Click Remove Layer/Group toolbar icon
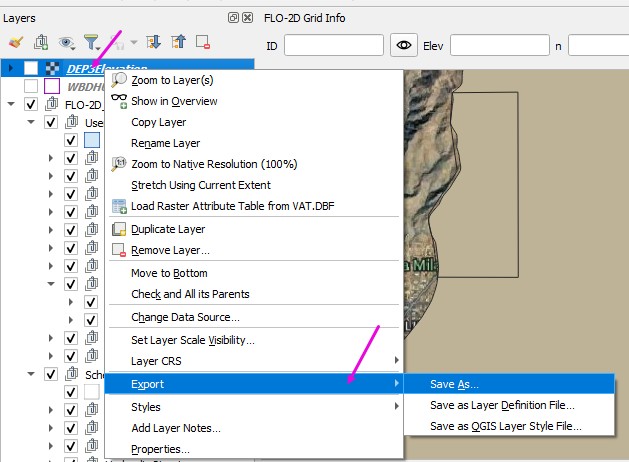 (203, 42)
